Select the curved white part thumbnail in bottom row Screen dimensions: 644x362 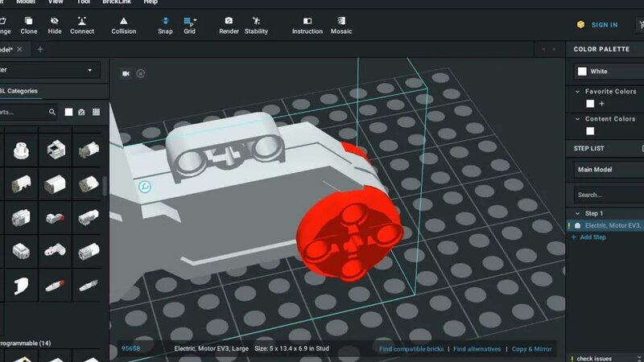click(x=21, y=286)
